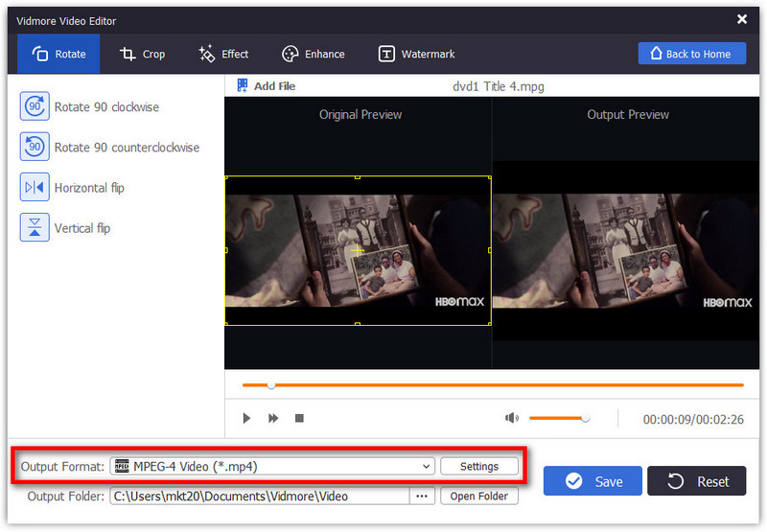This screenshot has height=532, width=767.
Task: Click the Rotate 90 counterclockwise label
Action: [127, 148]
